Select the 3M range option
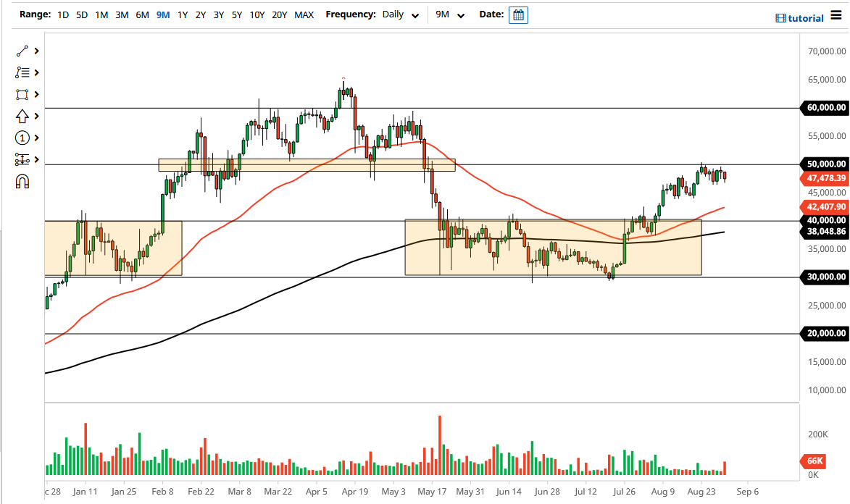This screenshot has height=504, width=850. 121,14
